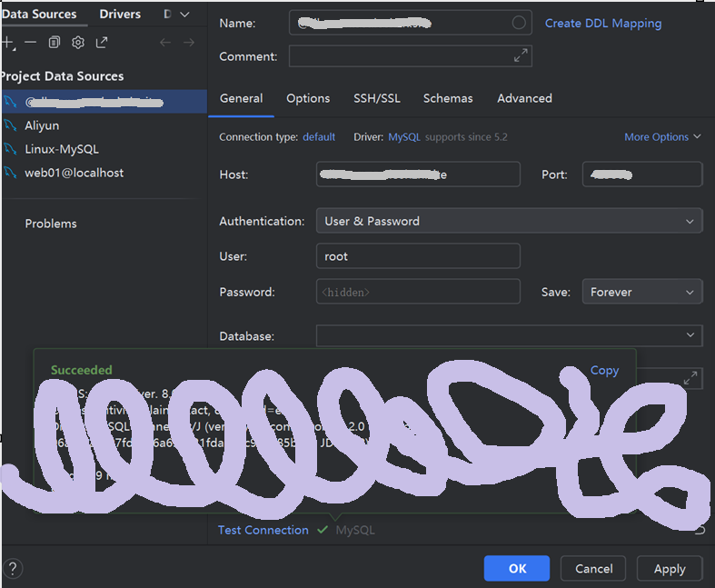Click MySQL icon beside Linux-MySQL

[x=10, y=149]
